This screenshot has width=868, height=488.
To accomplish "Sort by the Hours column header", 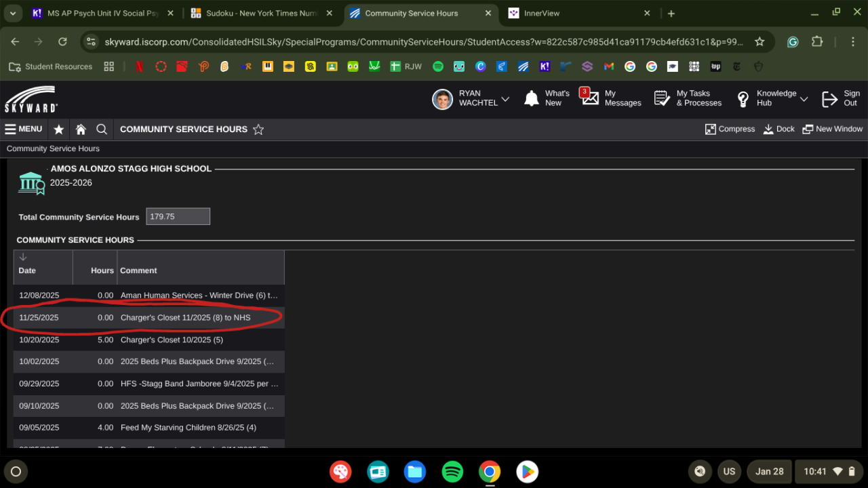I will pos(95,267).
